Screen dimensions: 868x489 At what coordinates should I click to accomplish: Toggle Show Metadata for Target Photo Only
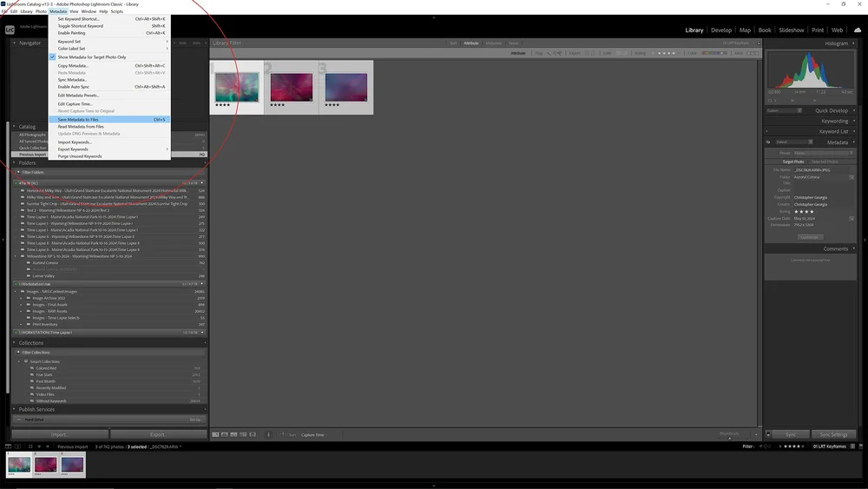point(109,57)
